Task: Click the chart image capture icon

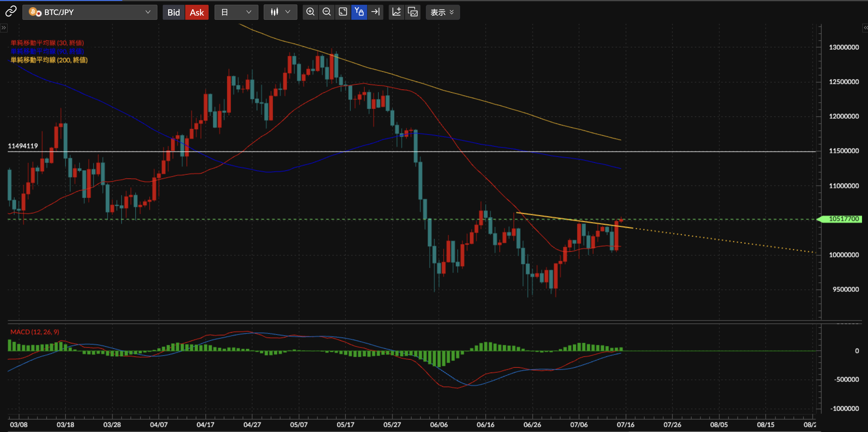Action: (x=413, y=12)
